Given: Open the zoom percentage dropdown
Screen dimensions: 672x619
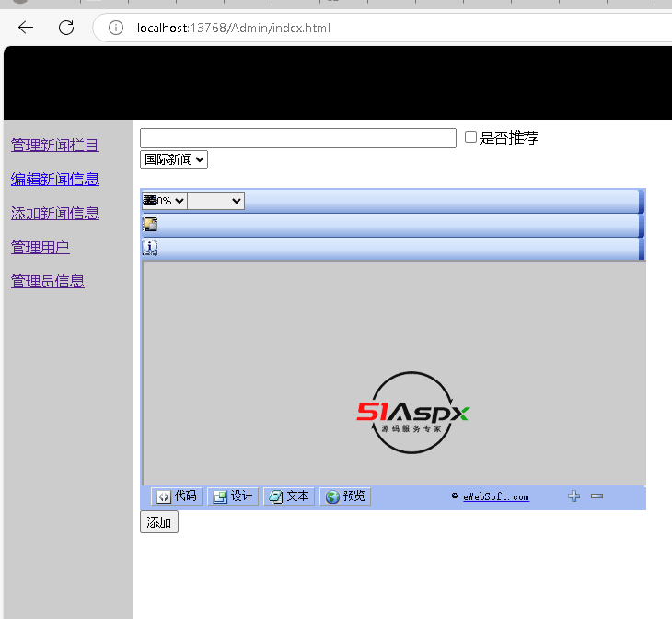Looking at the screenshot, I should pos(165,201).
